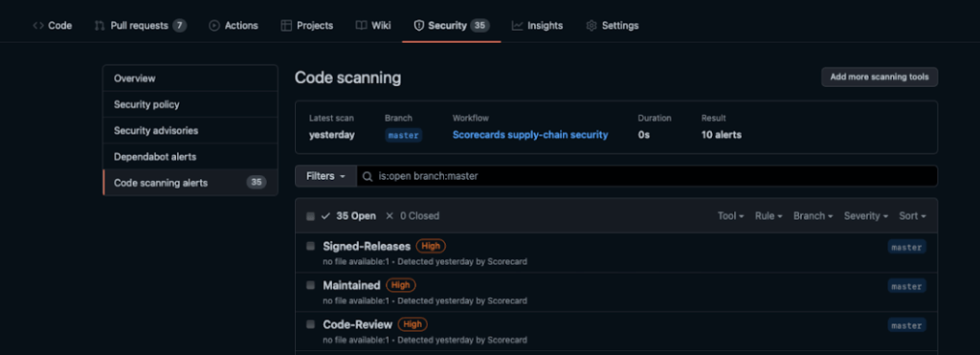This screenshot has width=980, height=355.
Task: Open repository Settings tab
Action: [612, 26]
